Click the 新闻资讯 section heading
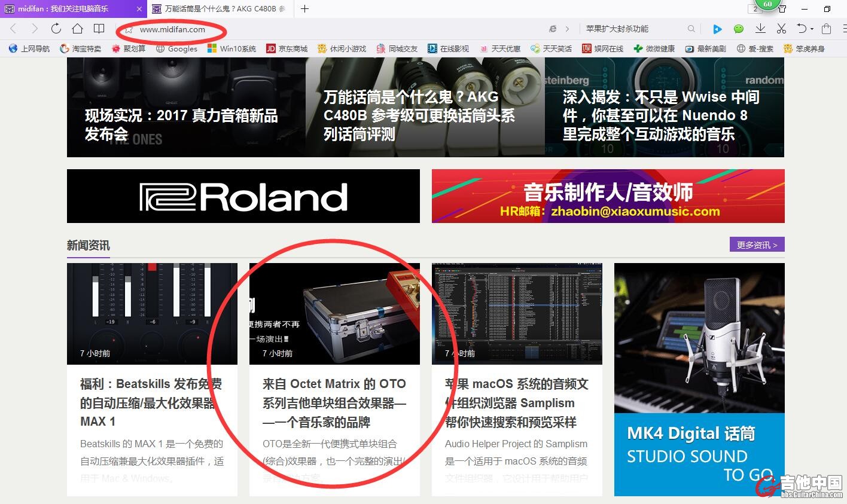The image size is (847, 504). click(89, 245)
